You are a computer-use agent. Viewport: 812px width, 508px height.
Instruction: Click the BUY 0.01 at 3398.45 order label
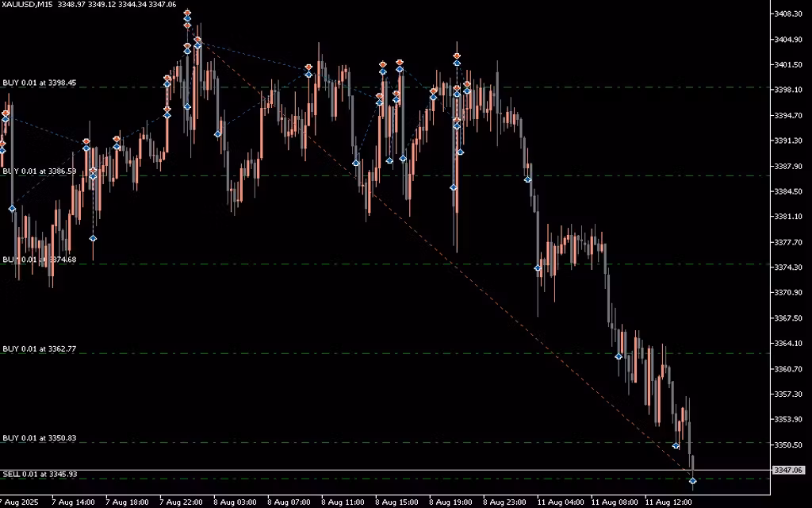pos(40,83)
